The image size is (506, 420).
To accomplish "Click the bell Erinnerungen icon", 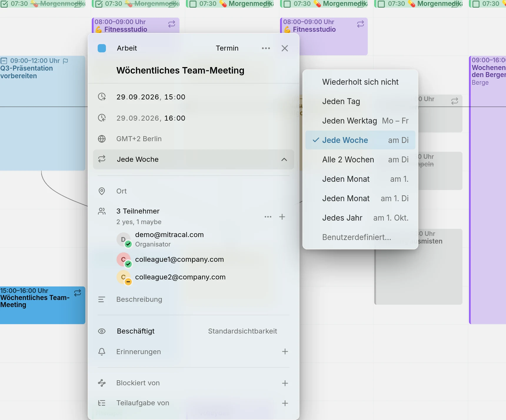I will click(x=102, y=352).
